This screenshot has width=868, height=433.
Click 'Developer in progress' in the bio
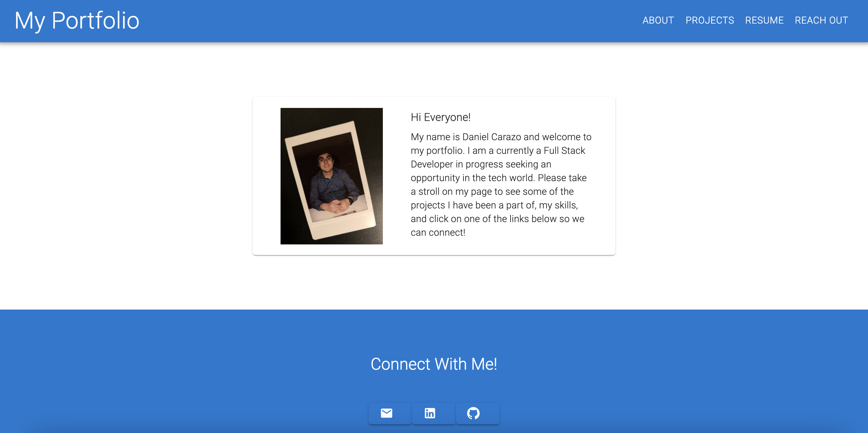tap(457, 164)
